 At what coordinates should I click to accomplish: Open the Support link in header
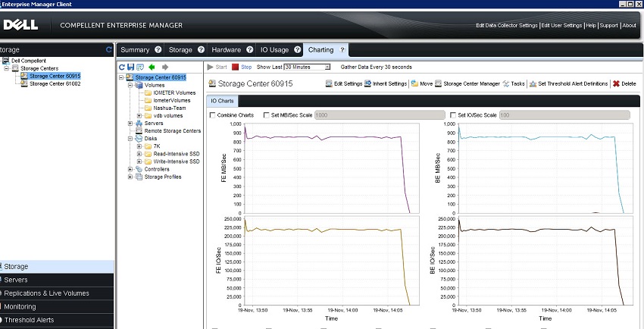coord(608,26)
